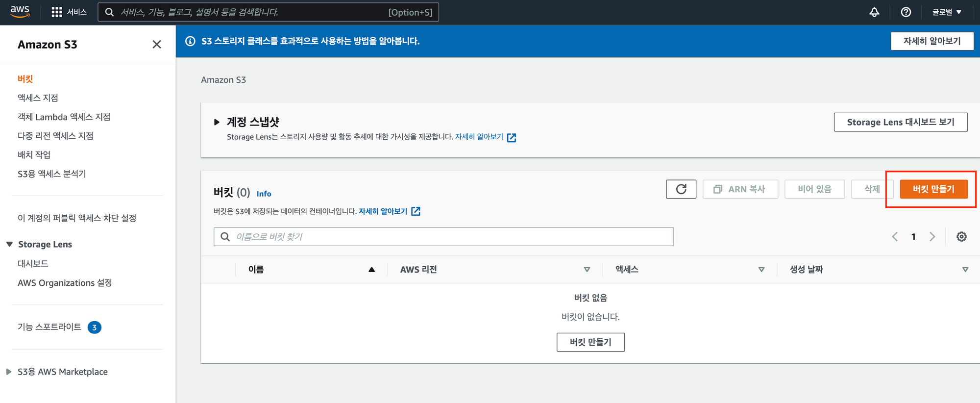Go to previous page arrow
Screen dimensions: 980x403
(x=895, y=237)
